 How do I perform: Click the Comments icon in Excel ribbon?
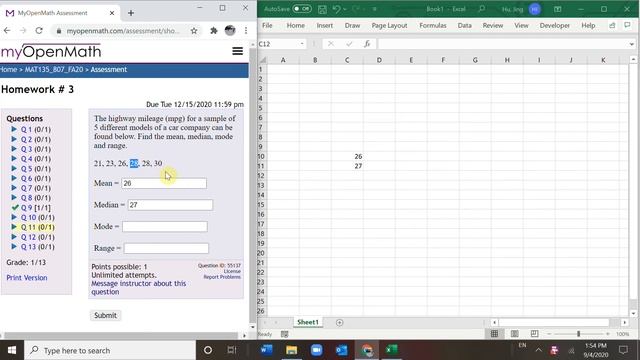(x=627, y=25)
